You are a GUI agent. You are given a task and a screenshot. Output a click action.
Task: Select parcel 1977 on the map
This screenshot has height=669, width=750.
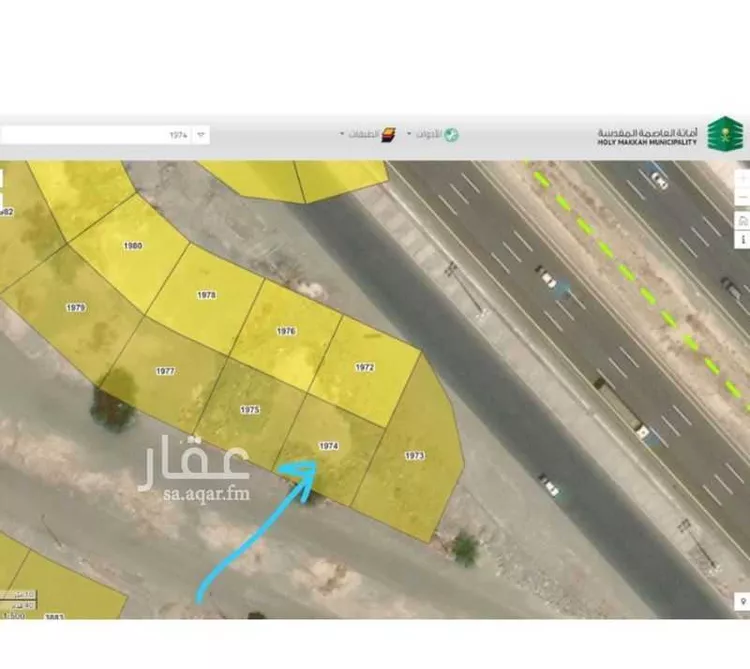165,372
